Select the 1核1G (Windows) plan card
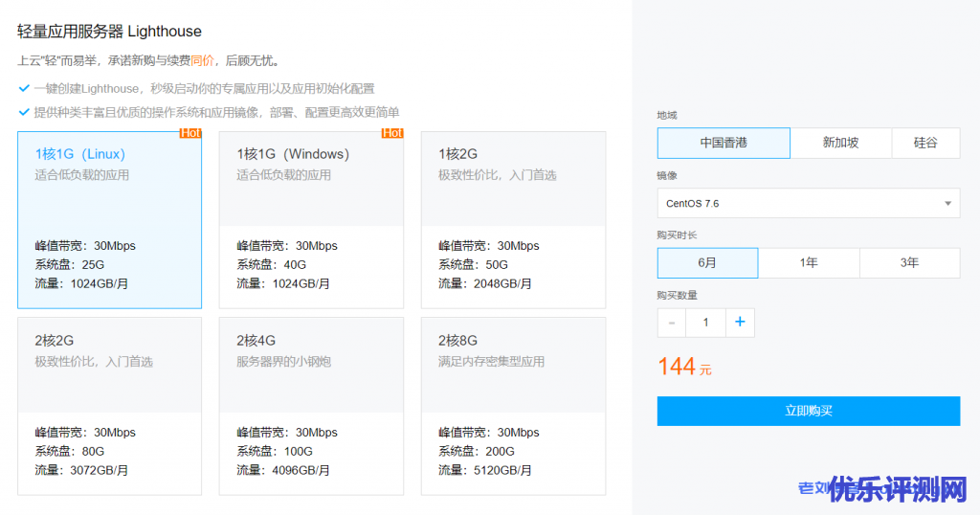 pos(311,220)
